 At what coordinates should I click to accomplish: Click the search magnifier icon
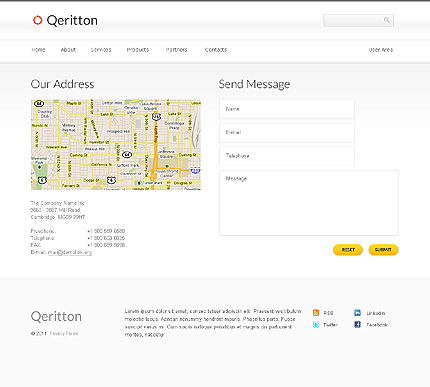point(386,20)
